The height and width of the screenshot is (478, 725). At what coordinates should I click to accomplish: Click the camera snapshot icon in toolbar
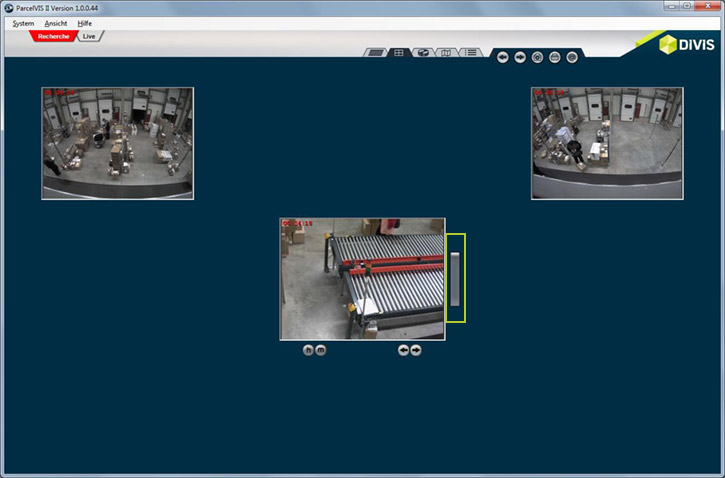click(537, 57)
